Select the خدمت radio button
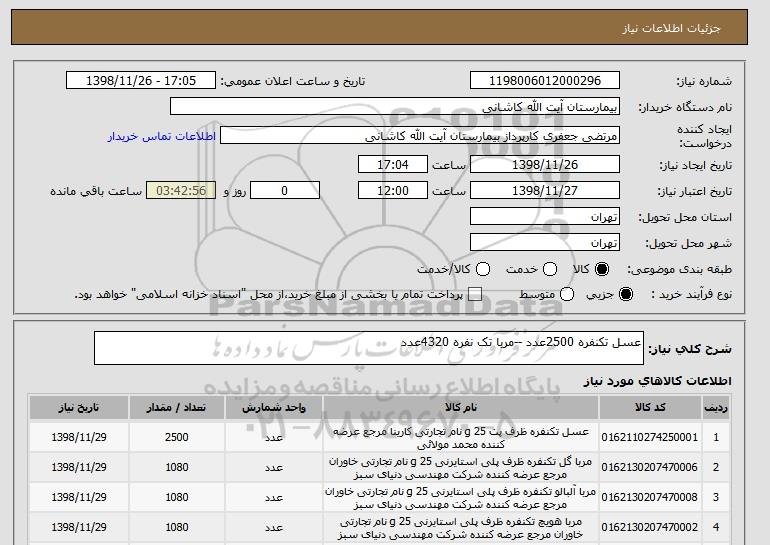The height and width of the screenshot is (545, 770). pyautogui.click(x=550, y=269)
